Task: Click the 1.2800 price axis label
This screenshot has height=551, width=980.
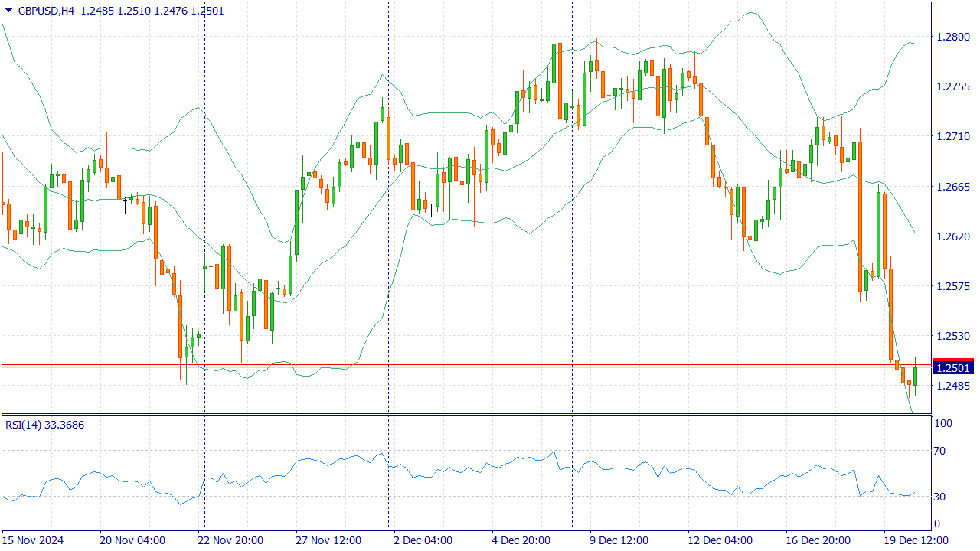Action: [952, 37]
